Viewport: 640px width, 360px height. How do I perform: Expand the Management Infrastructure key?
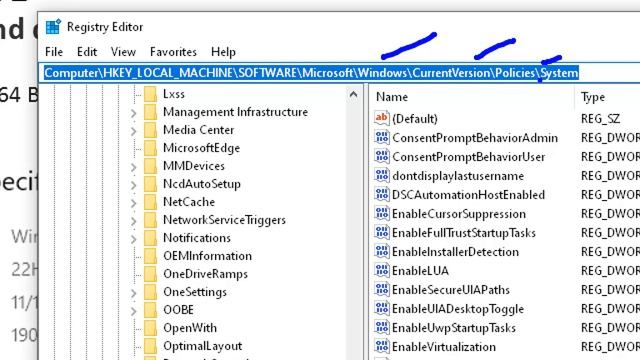133,113
